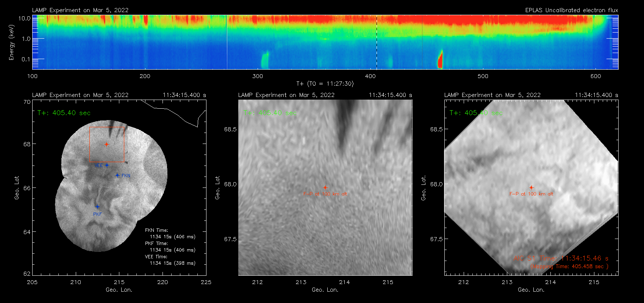Click the 'PKF Time:' label

pos(156,243)
